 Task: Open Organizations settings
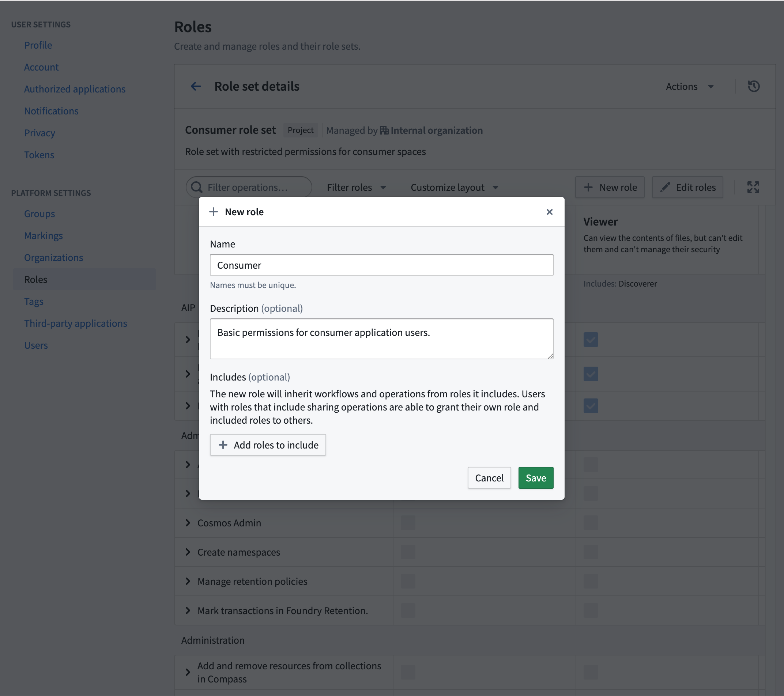[x=54, y=257]
